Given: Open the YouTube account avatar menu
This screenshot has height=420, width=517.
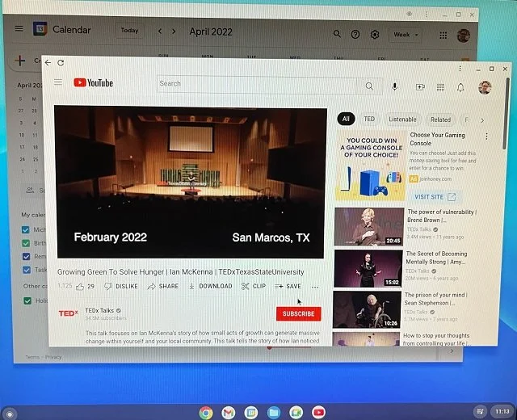Looking at the screenshot, I should point(485,87).
